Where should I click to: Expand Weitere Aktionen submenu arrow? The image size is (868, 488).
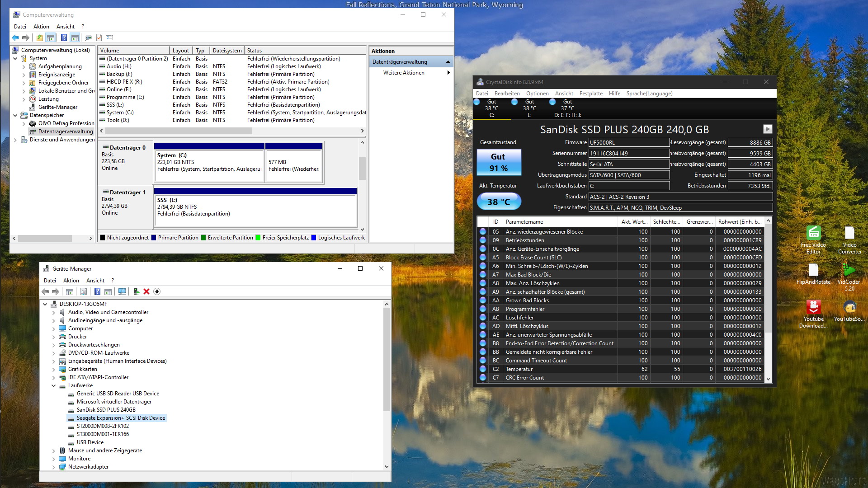pyautogui.click(x=448, y=73)
